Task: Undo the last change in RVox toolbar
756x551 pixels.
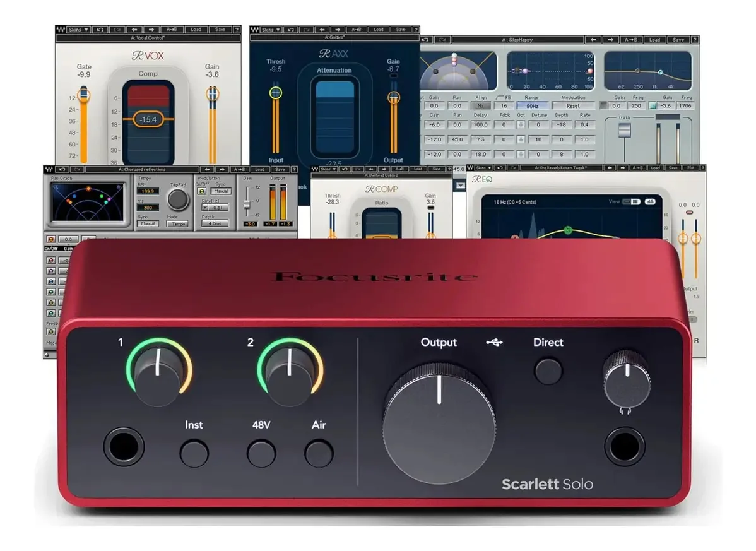Action: pyautogui.click(x=100, y=30)
